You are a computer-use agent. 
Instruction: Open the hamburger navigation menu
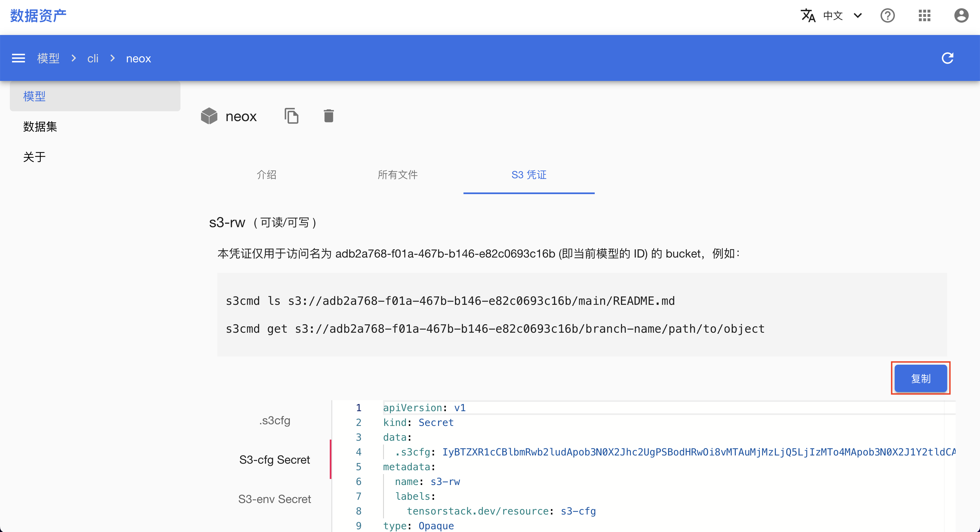click(18, 58)
